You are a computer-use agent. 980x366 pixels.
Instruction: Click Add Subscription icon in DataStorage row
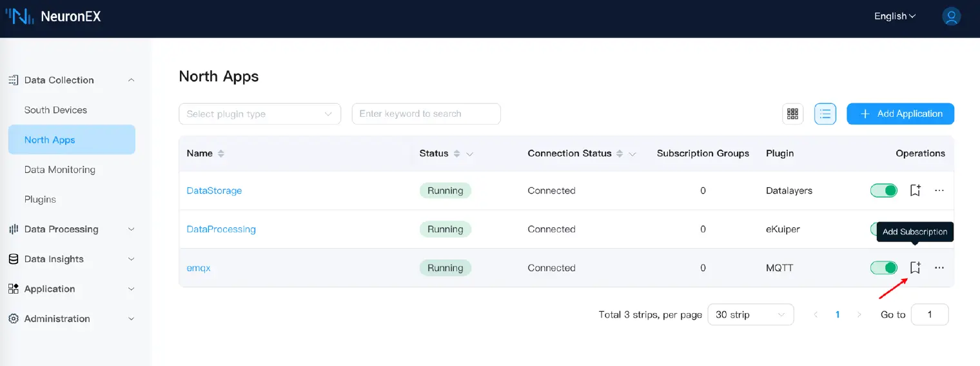915,190
